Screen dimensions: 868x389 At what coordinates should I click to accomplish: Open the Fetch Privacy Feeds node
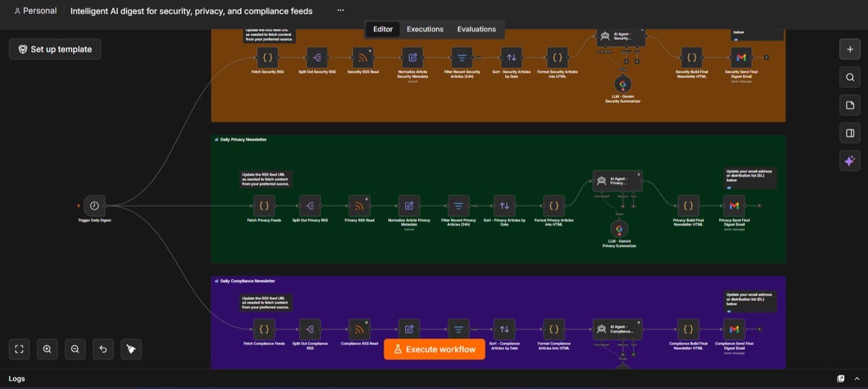[x=264, y=206]
